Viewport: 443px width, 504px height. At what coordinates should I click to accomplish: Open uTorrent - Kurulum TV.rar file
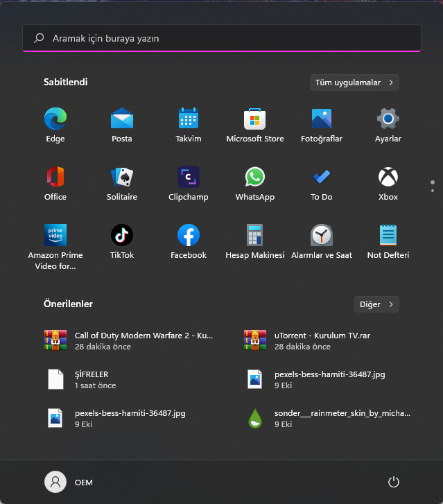coord(307,340)
